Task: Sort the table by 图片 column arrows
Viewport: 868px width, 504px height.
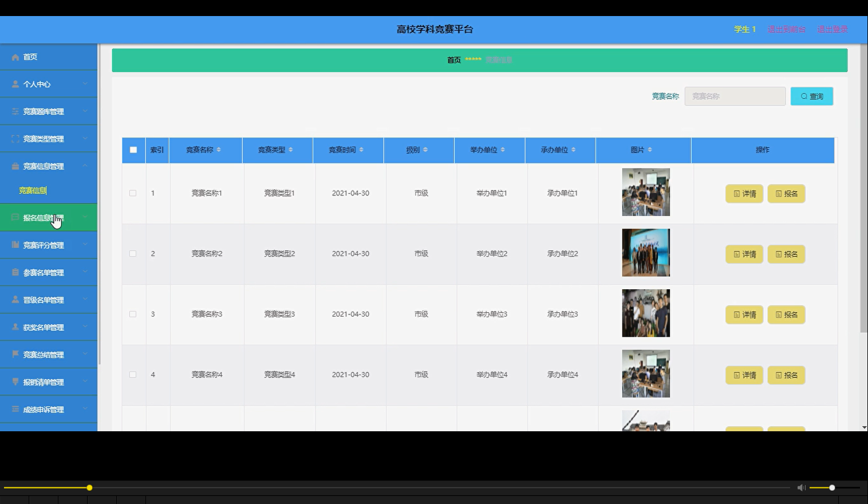Action: (650, 150)
